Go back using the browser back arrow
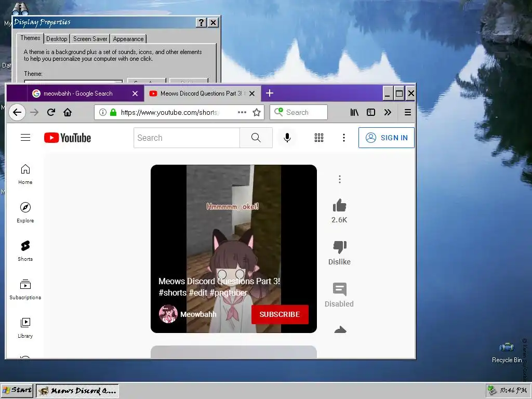The width and height of the screenshot is (532, 399). [x=17, y=112]
